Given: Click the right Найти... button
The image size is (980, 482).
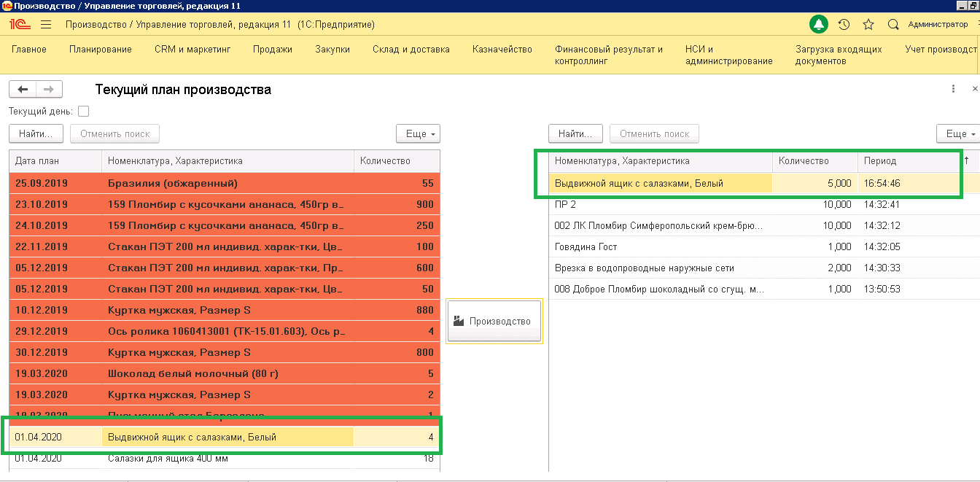Looking at the screenshot, I should point(575,134).
